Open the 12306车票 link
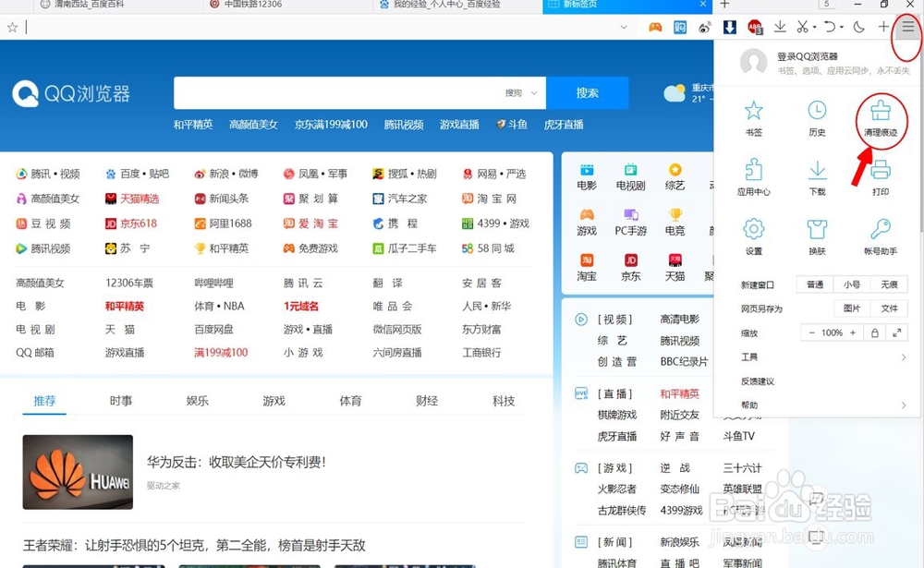924x568 pixels. coord(129,283)
